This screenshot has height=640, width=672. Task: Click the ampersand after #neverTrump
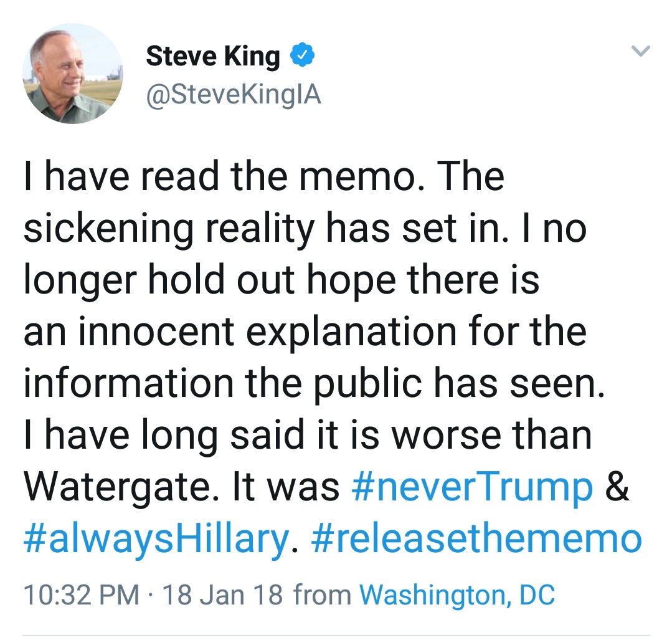coord(617,487)
